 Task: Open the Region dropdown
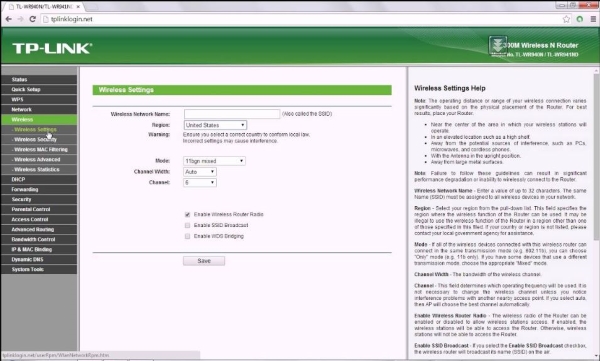(215, 125)
